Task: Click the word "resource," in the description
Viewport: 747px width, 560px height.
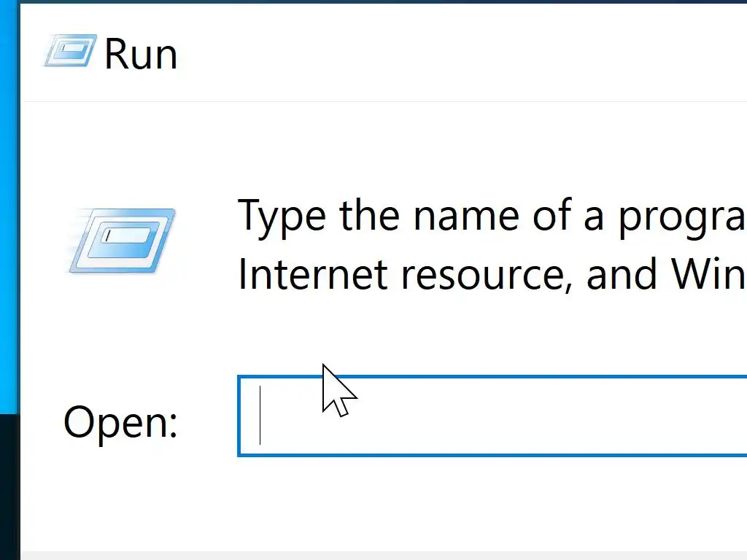Action: coord(483,274)
